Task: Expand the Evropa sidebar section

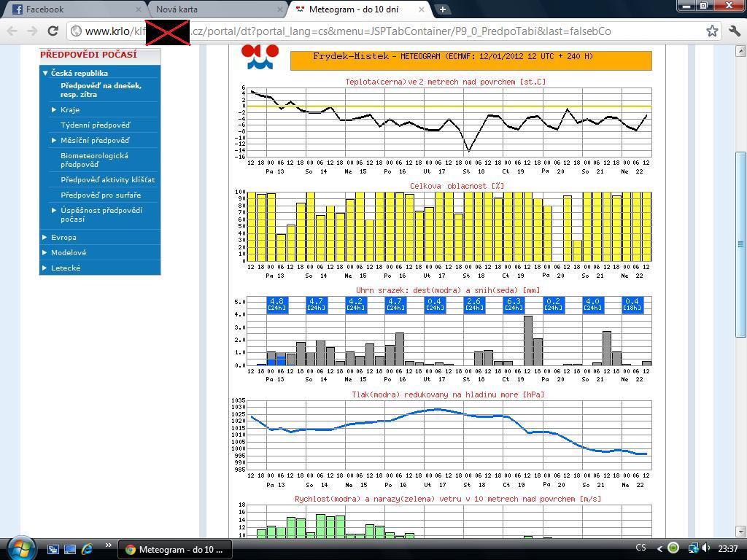Action: (x=63, y=237)
